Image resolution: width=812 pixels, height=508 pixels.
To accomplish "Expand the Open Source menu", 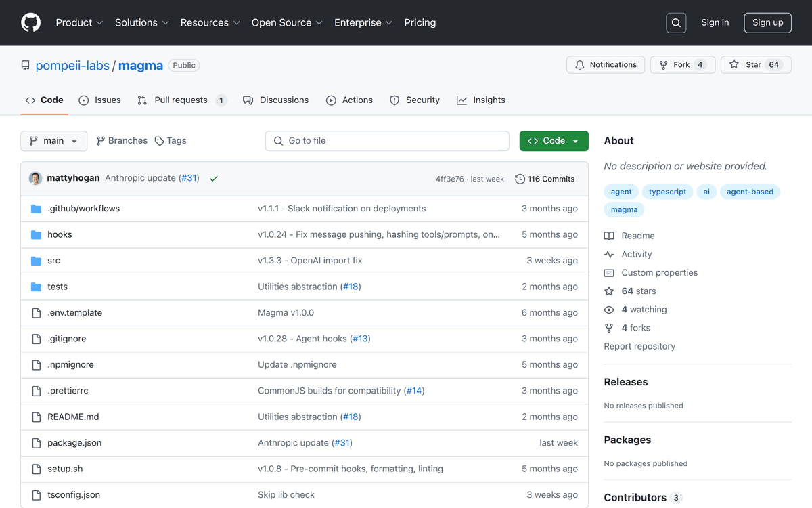I will coord(287,22).
